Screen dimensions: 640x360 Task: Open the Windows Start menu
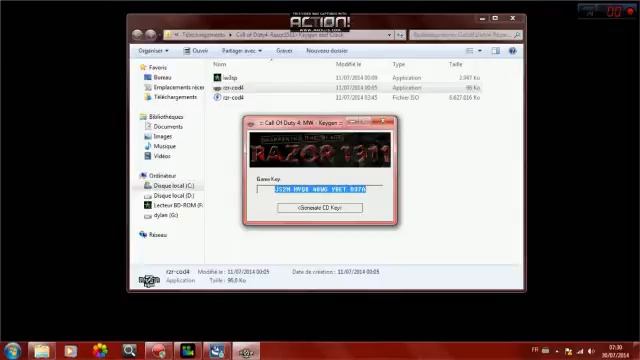(x=12, y=351)
